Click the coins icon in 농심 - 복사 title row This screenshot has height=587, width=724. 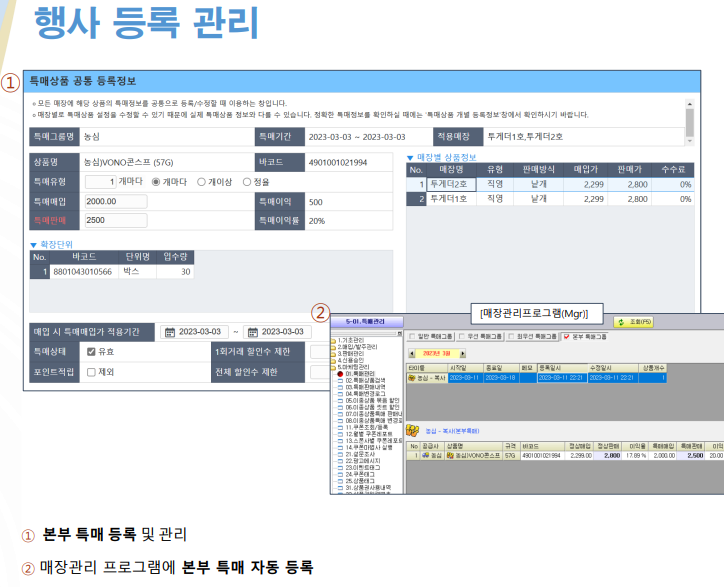point(411,378)
